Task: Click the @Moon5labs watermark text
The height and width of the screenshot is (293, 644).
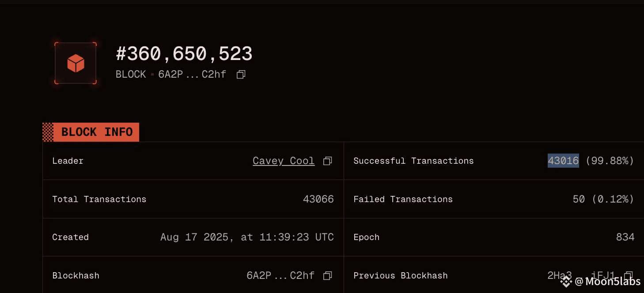Action: click(x=607, y=281)
